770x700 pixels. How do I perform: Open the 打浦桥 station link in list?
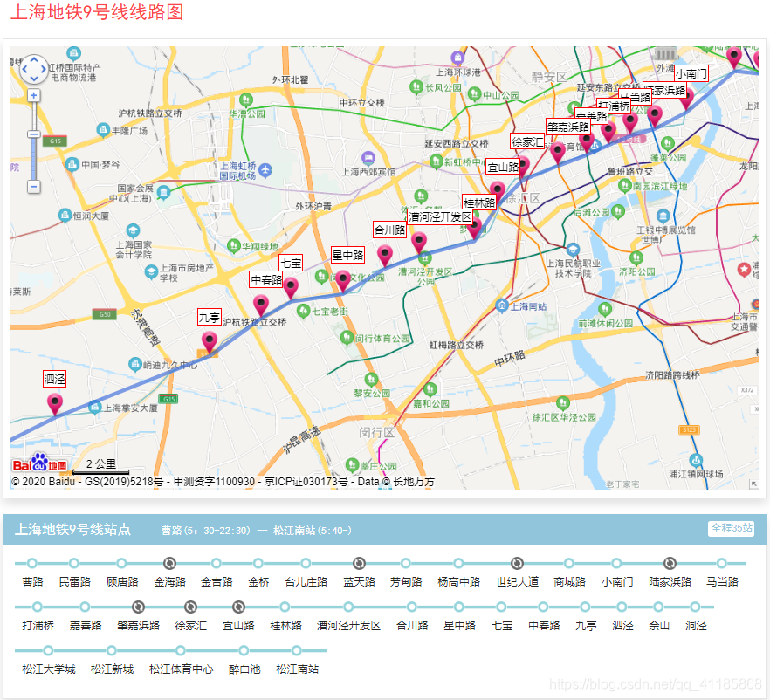38,626
